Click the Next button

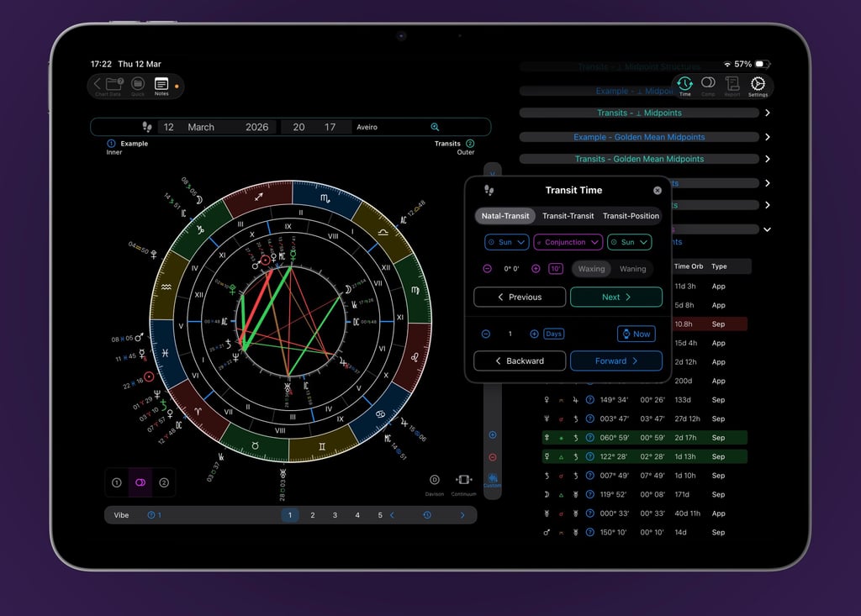tap(616, 297)
